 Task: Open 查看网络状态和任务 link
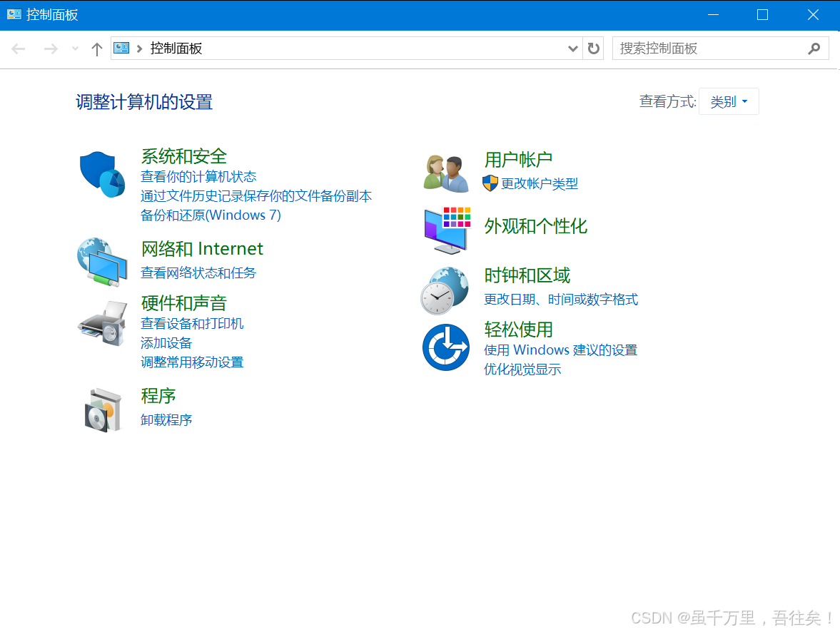coord(198,272)
